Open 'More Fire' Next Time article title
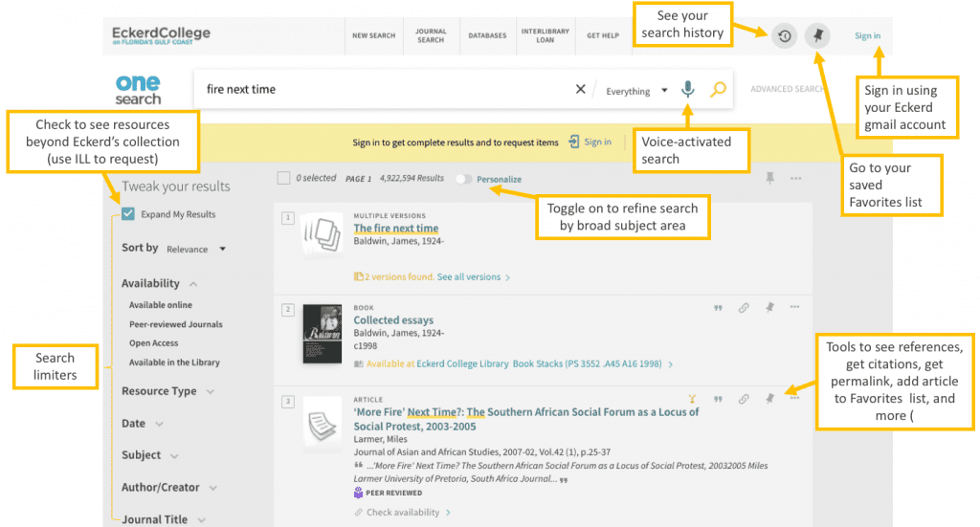The height and width of the screenshot is (527, 980). pos(526,419)
